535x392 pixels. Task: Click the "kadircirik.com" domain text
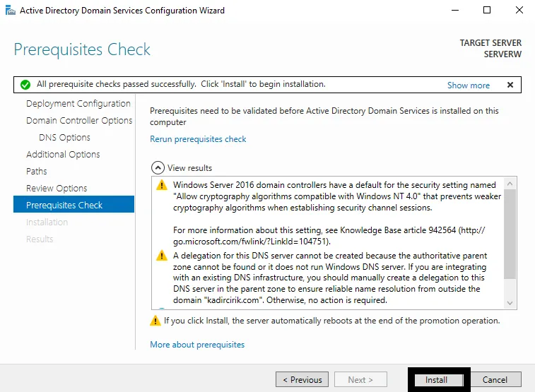[234, 300]
